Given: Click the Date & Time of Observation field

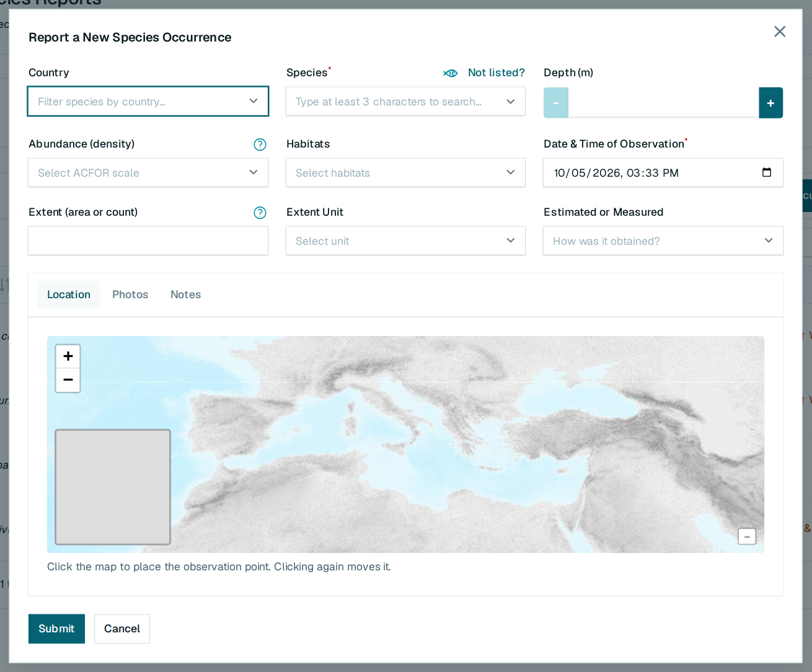Looking at the screenshot, I should click(663, 173).
